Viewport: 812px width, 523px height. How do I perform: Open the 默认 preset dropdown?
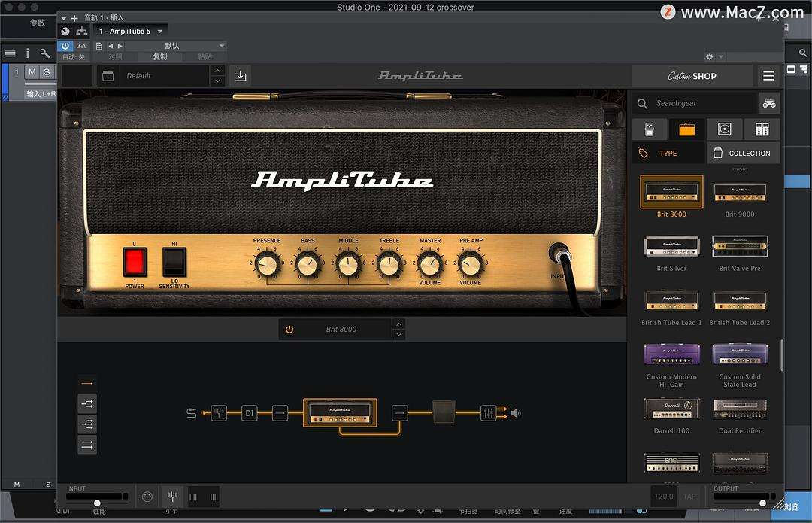176,46
